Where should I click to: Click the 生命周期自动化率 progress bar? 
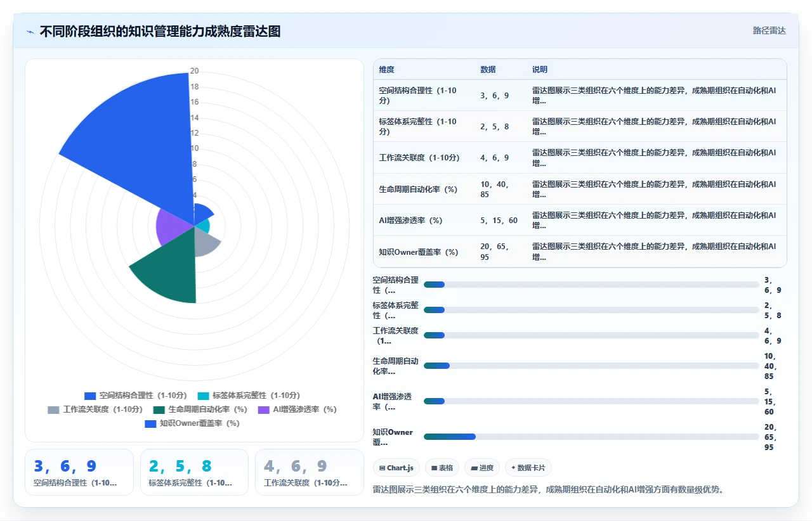(591, 366)
